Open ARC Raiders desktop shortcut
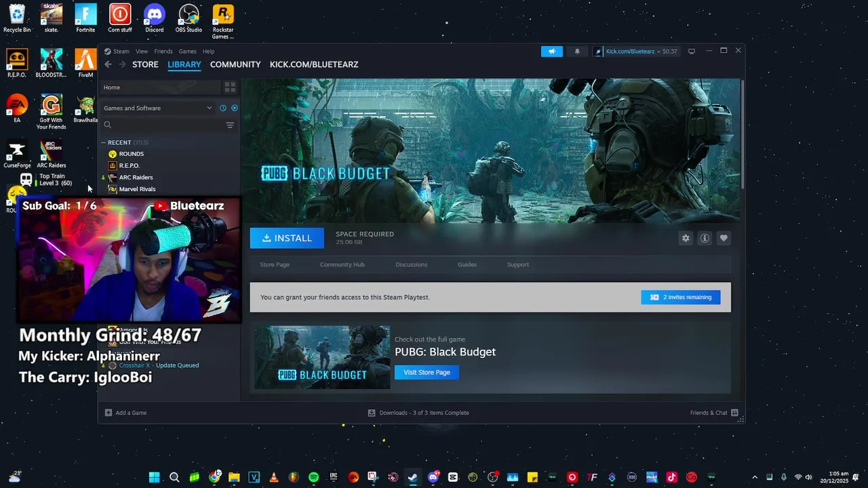This screenshot has width=868, height=488. [52, 154]
